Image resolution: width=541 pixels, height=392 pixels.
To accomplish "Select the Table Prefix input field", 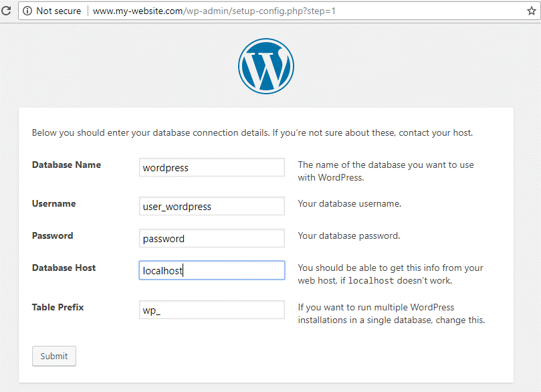I will pyautogui.click(x=212, y=310).
